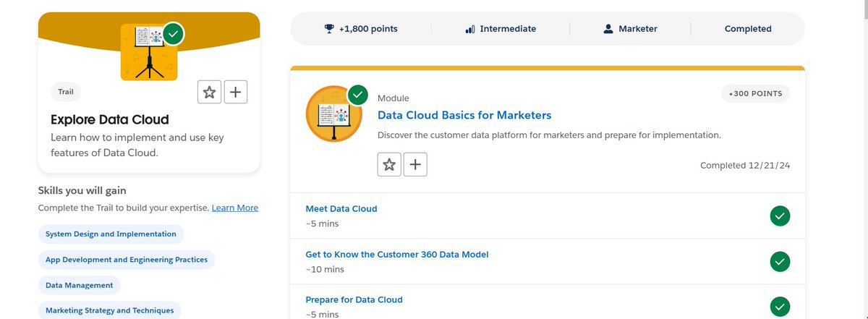Click the Explore Data Cloud trail badge image
The width and height of the screenshot is (868, 319).
(149, 52)
